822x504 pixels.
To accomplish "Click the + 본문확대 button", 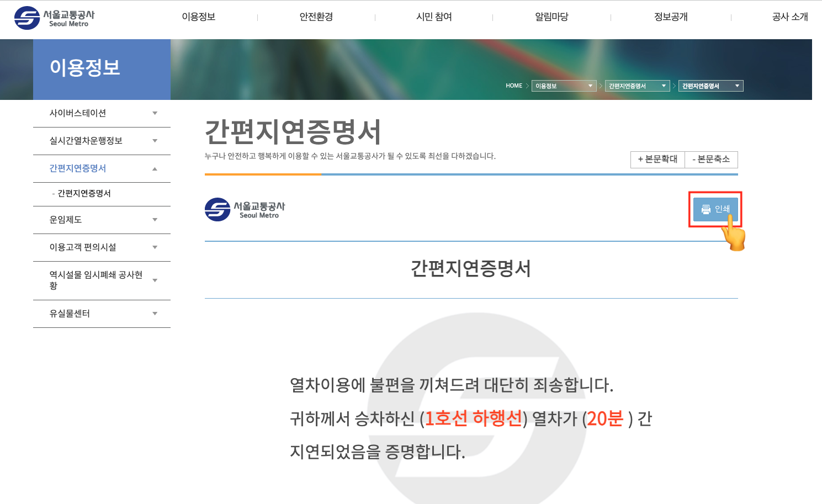I will [x=657, y=160].
